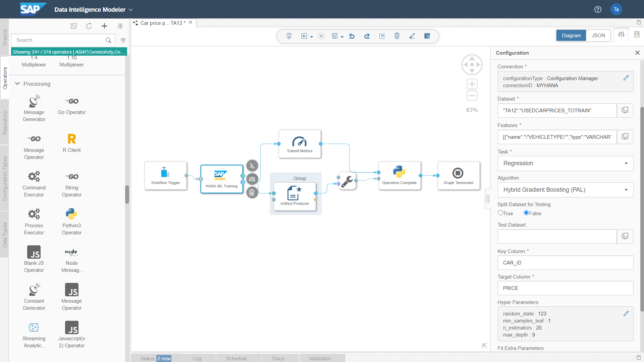The image size is (644, 362).
Task: Undo the last change
Action: click(352, 36)
